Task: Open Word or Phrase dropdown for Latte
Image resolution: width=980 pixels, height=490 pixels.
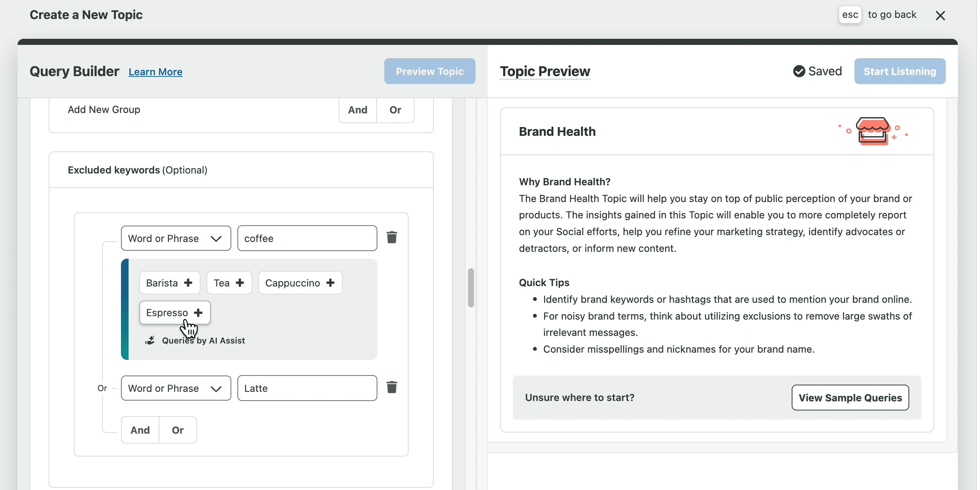Action: (176, 388)
